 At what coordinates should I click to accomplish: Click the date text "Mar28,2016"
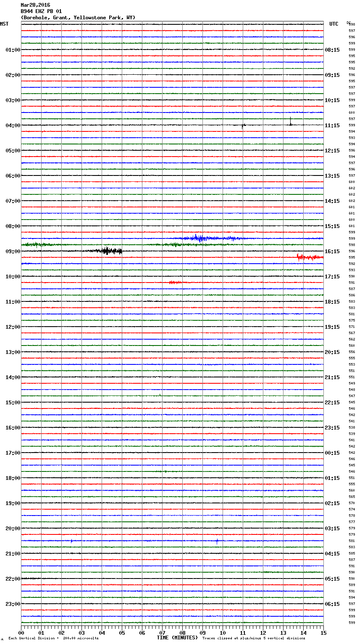(35, 5)
